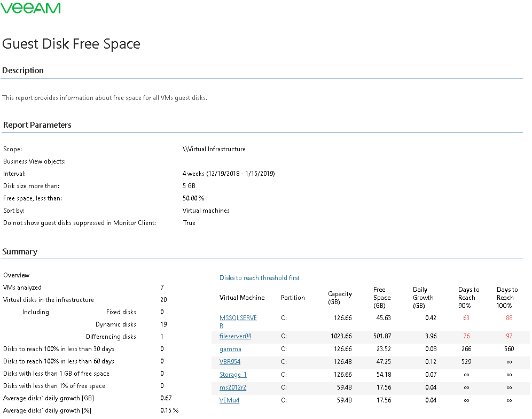Screen dimensions: 532x419
Task: Click the 'Free space, less than:' label
Action: pyautogui.click(x=33, y=198)
